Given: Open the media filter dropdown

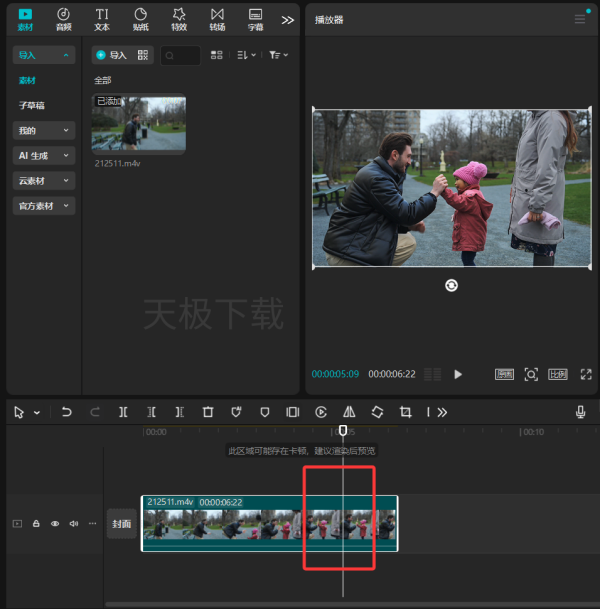Looking at the screenshot, I should coord(278,55).
